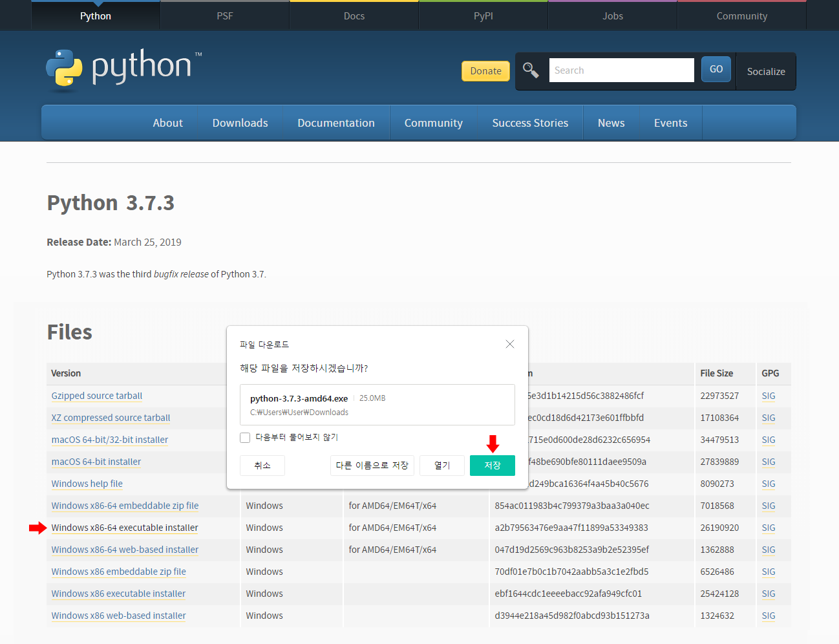Click the download path C:\Users\User\Downloads
839x644 pixels.
point(299,413)
